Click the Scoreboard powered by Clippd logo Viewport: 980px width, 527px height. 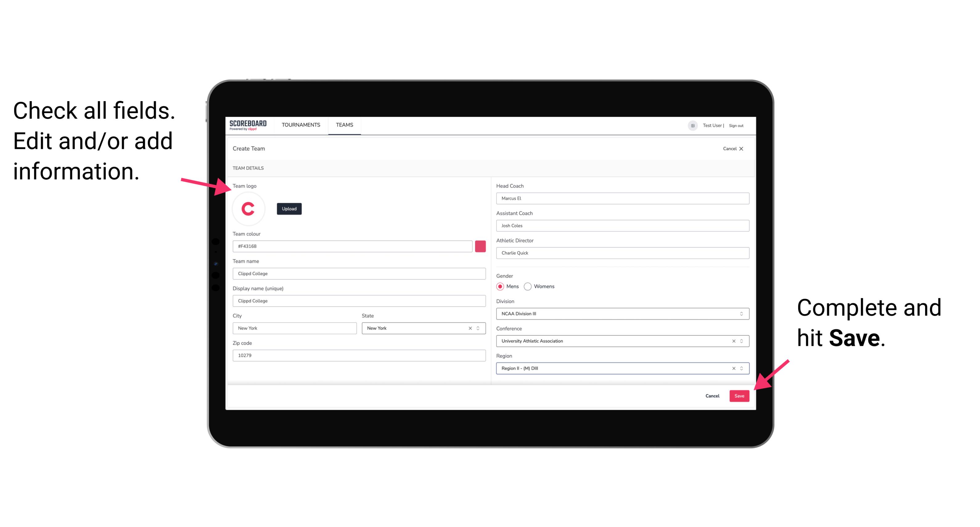coord(248,125)
